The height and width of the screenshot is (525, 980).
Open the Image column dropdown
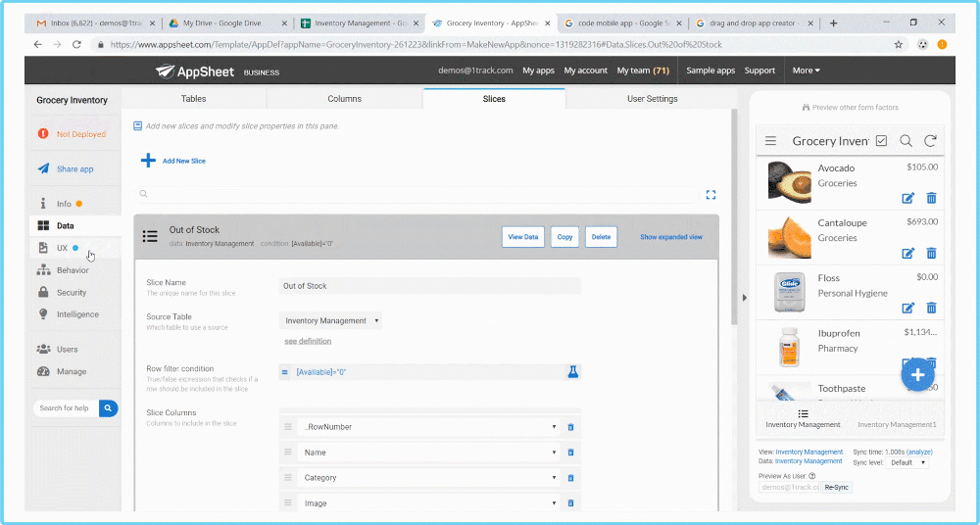point(428,503)
